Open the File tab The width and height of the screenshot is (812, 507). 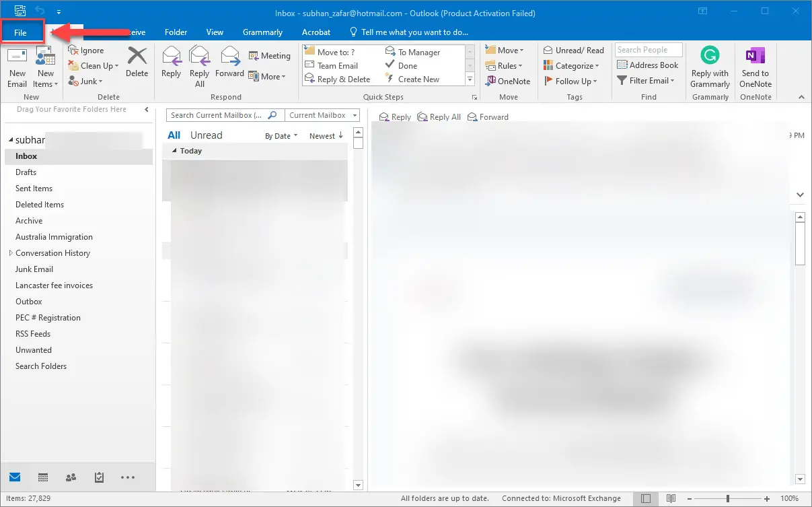coord(20,32)
